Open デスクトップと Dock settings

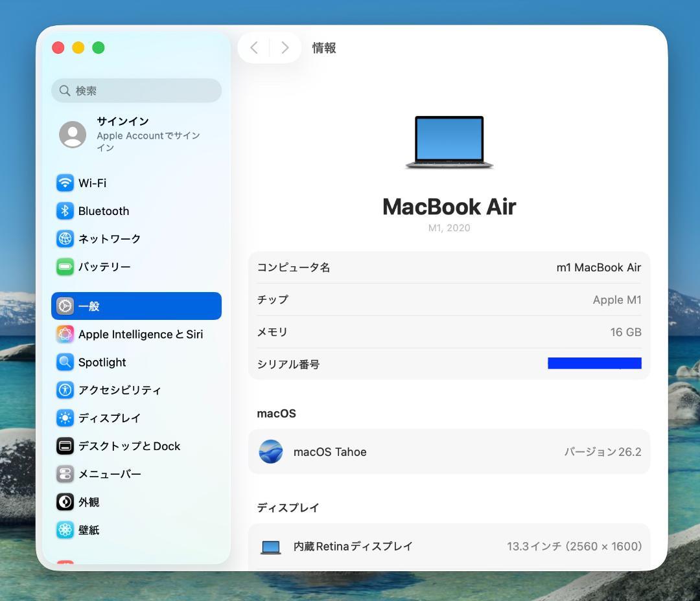point(65,446)
